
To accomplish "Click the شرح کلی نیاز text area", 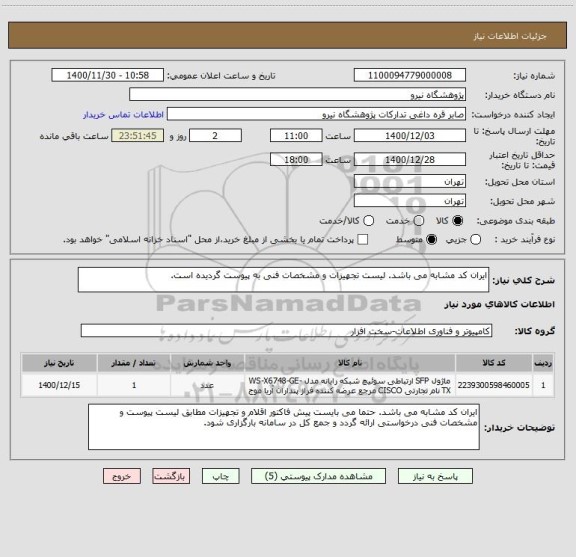I will [x=283, y=280].
